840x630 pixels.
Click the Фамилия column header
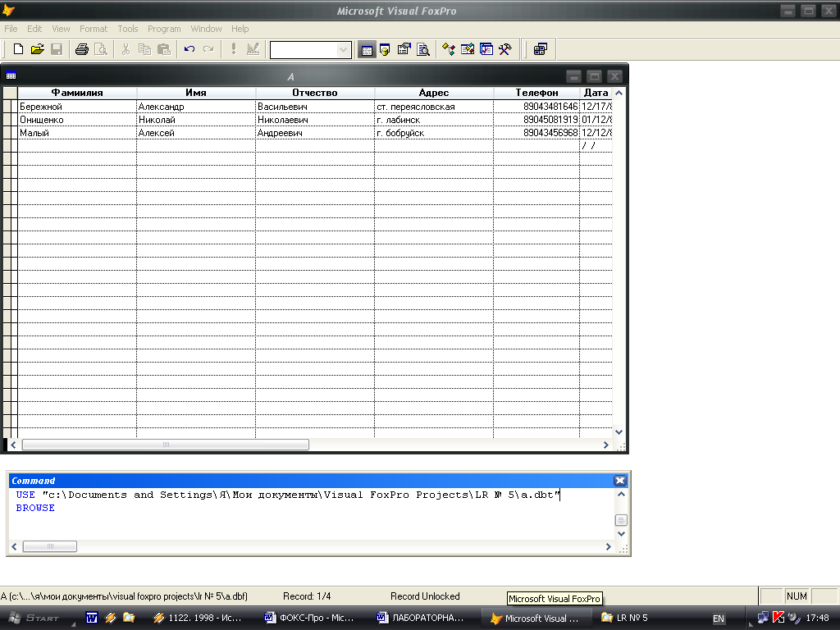tap(77, 93)
